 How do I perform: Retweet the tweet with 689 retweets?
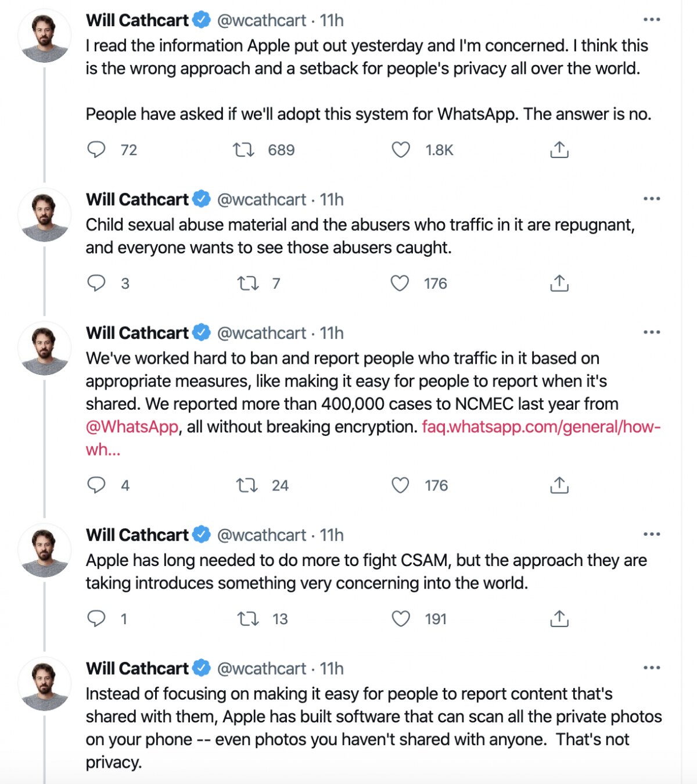(x=243, y=150)
